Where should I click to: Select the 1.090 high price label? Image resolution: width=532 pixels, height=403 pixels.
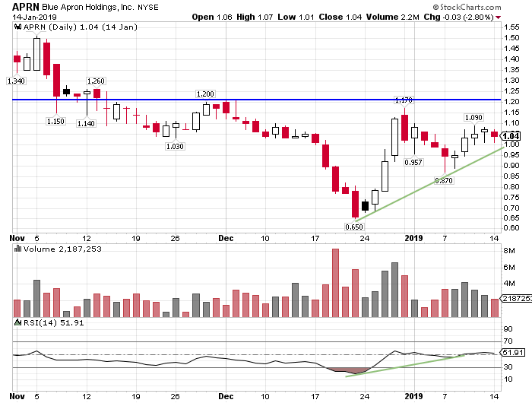pos(473,117)
